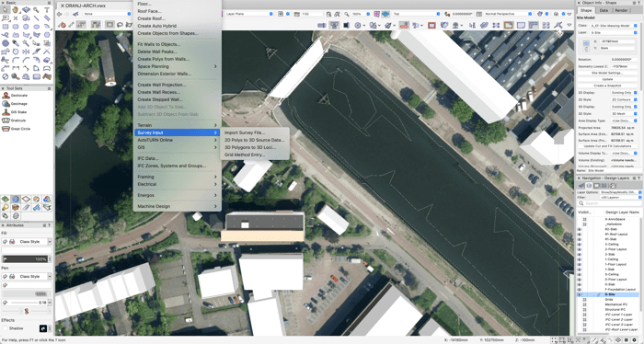Expand the Terrain submenu
644x344 pixels.
coord(177,125)
